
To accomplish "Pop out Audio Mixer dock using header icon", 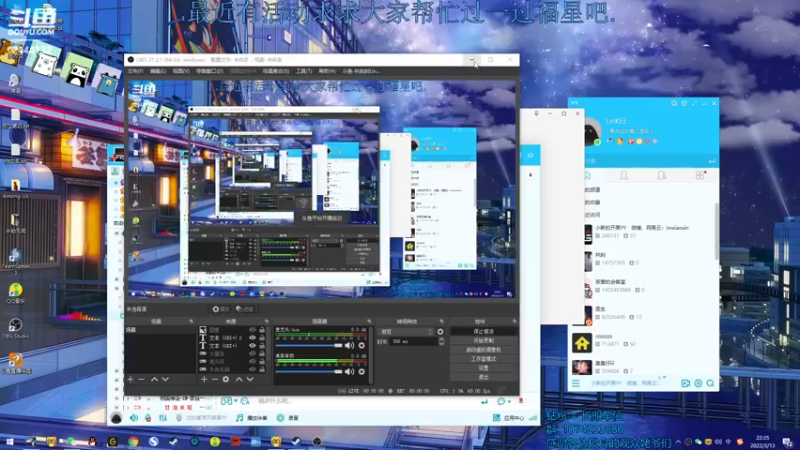I will [369, 321].
